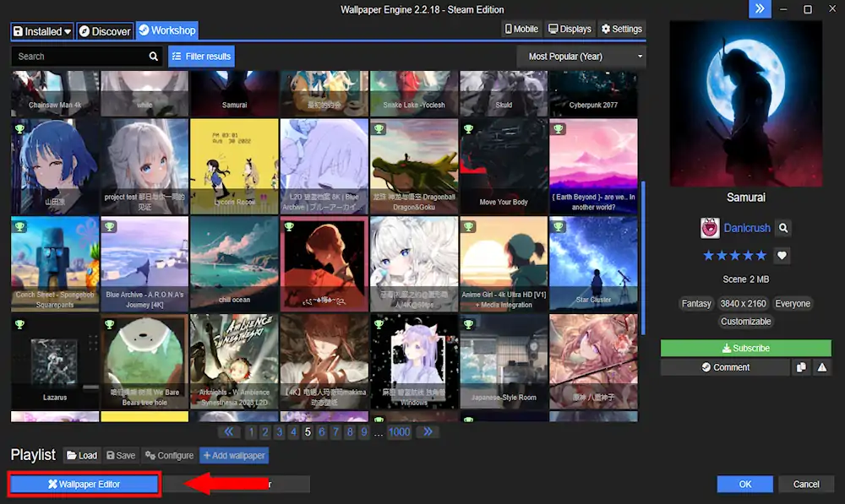Click in the Search field
This screenshot has width=845, height=504.
(81, 56)
